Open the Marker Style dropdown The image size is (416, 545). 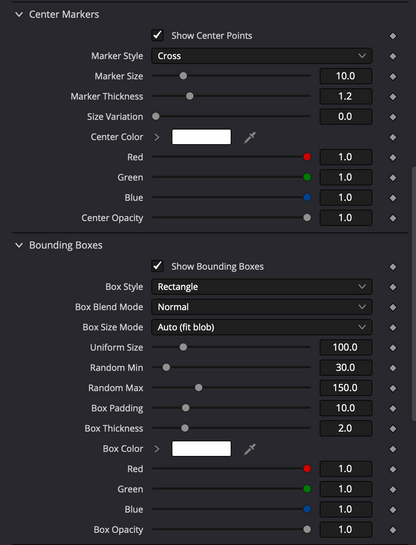coord(262,56)
